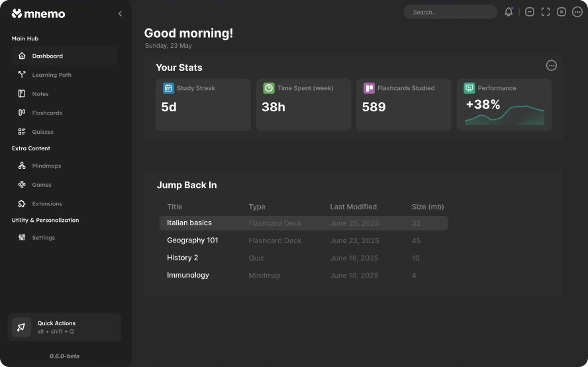This screenshot has width=588, height=367.
Task: Open Geography 101 deck
Action: 193,240
